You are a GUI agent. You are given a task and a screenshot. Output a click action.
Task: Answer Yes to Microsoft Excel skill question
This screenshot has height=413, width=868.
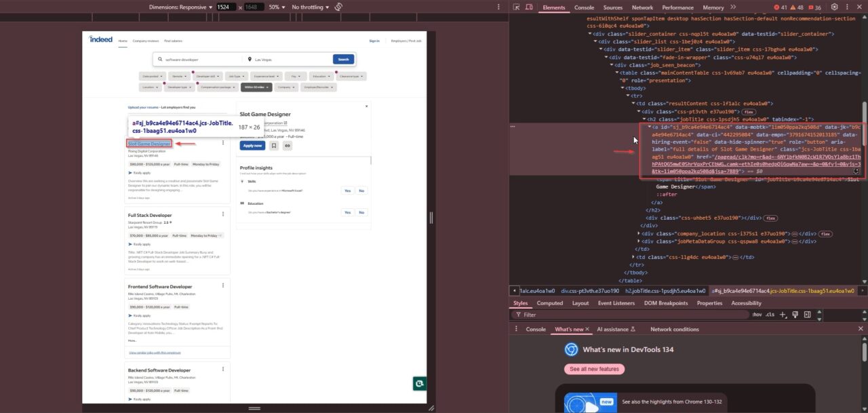[x=347, y=191]
